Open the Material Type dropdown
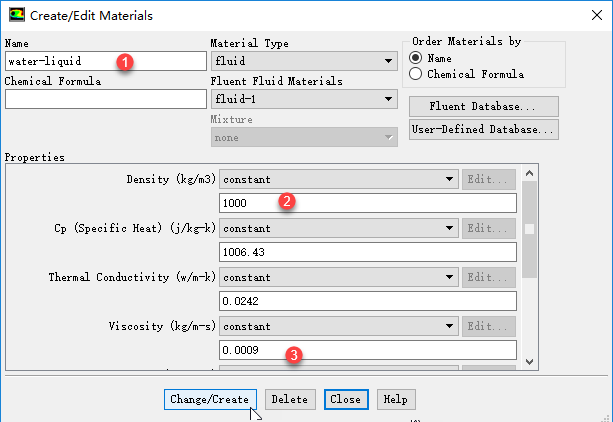Image resolution: width=613 pixels, height=422 pixels. point(304,62)
